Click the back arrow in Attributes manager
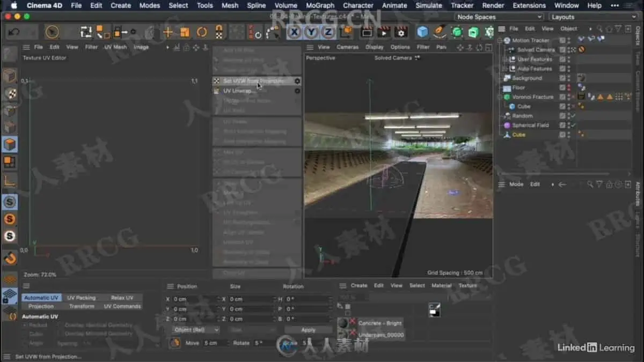Viewport: 644px width, 362px height. [562, 184]
